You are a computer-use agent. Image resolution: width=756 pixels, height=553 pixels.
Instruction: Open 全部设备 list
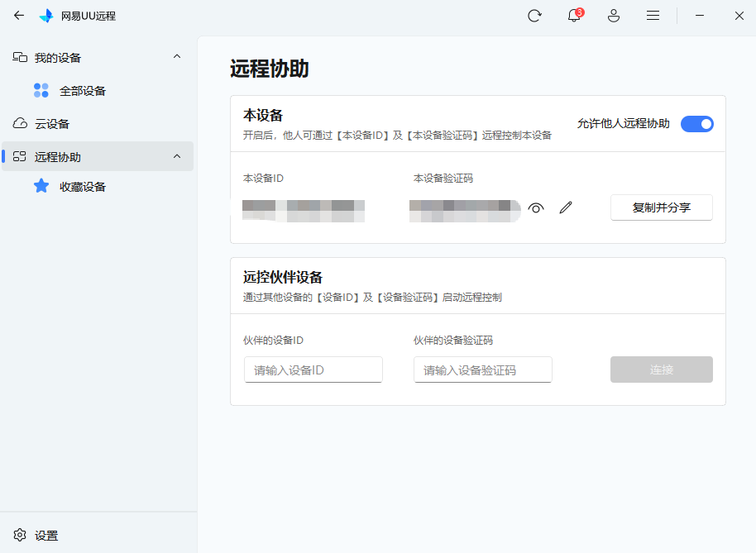pos(98,91)
